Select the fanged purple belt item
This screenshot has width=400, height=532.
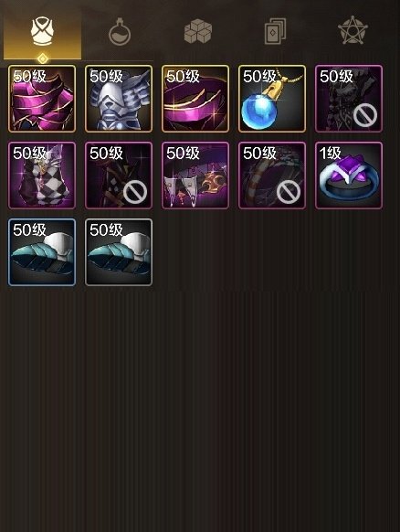(x=195, y=176)
